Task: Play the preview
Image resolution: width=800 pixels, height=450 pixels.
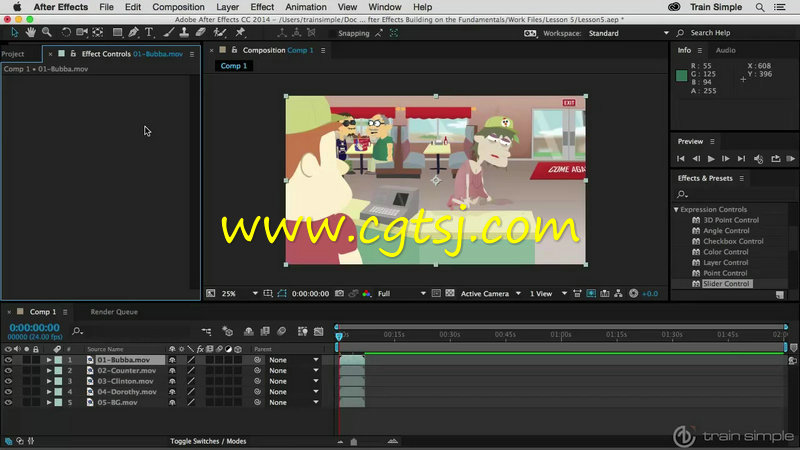Action: point(711,159)
